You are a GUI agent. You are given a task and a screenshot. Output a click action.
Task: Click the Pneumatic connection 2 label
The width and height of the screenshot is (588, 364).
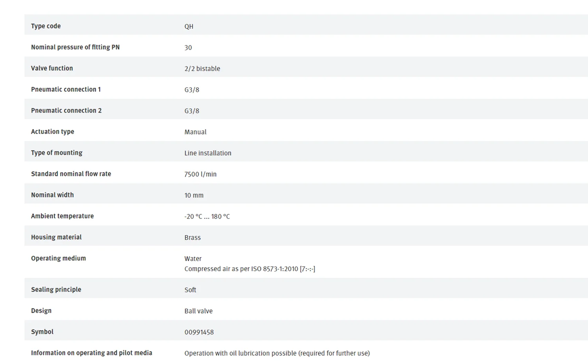(66, 110)
